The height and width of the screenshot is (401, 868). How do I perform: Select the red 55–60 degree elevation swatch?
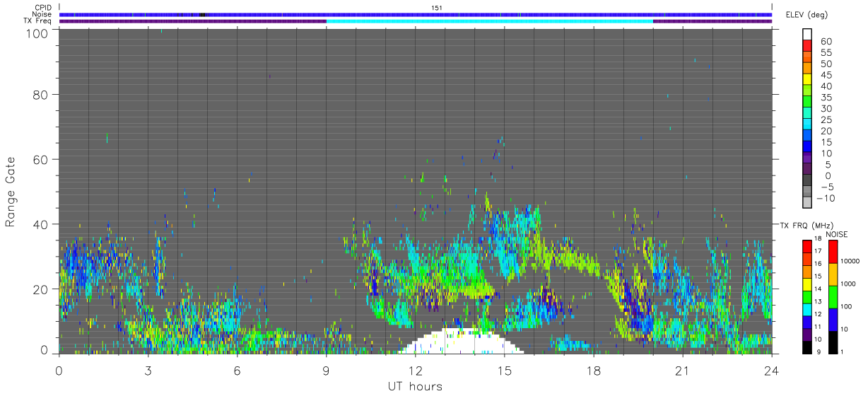[808, 47]
